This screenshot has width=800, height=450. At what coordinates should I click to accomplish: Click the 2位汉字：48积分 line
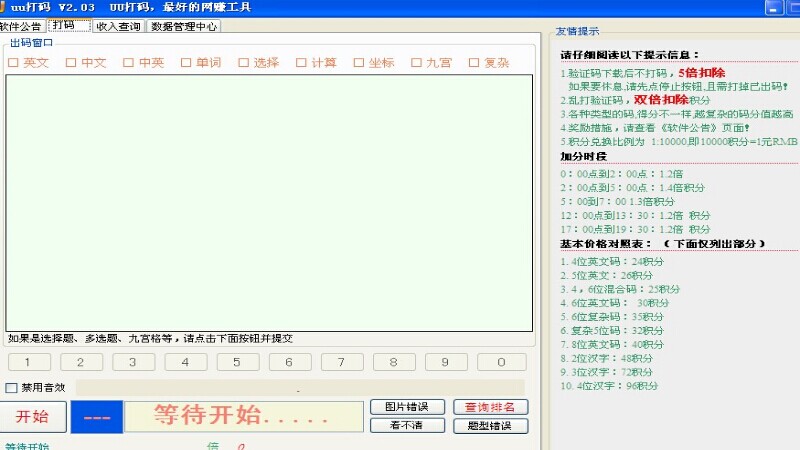click(x=606, y=359)
